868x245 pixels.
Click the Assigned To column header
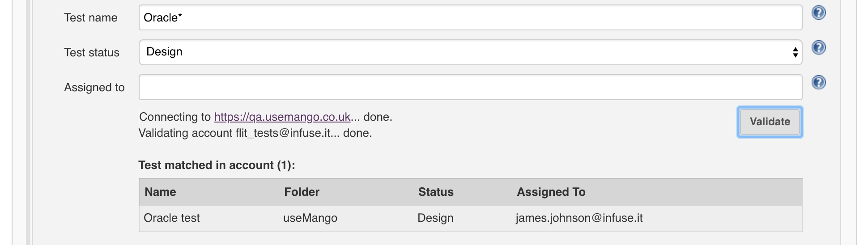click(551, 192)
